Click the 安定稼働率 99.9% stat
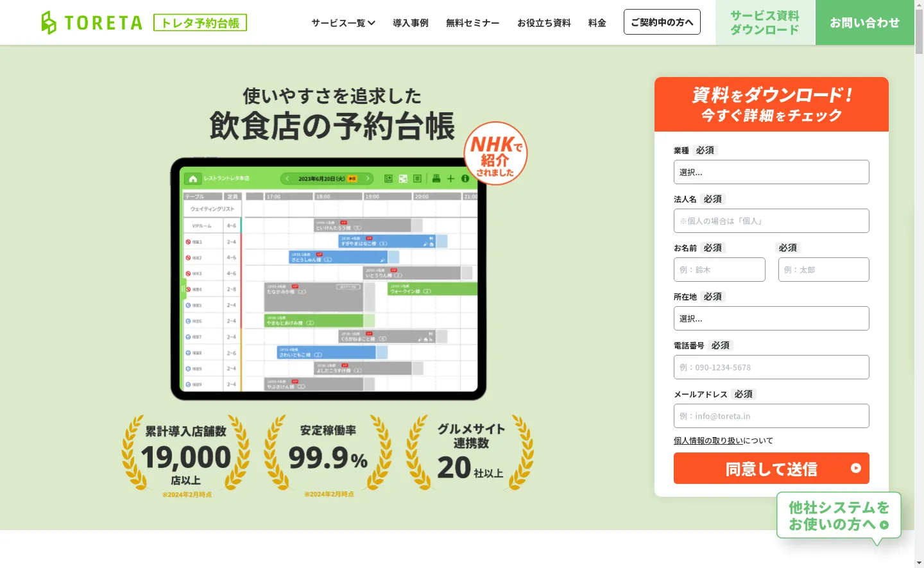Image resolution: width=924 pixels, height=568 pixels. [x=328, y=457]
